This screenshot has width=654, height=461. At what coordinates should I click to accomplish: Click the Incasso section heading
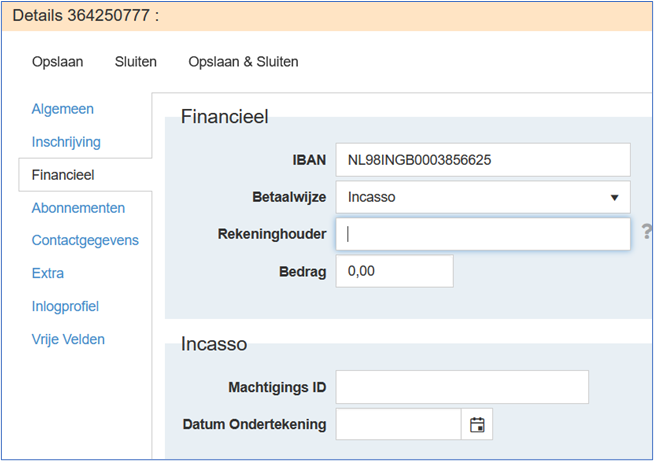pyautogui.click(x=214, y=344)
